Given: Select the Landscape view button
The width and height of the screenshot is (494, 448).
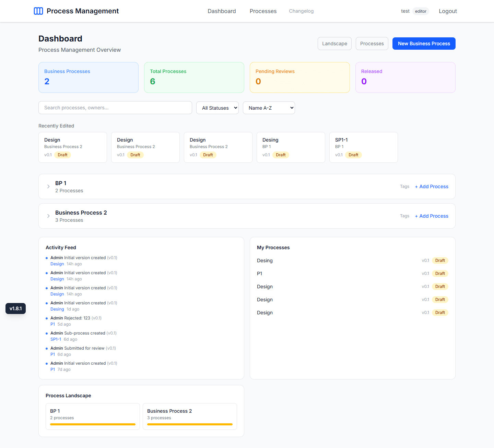Looking at the screenshot, I should point(334,44).
